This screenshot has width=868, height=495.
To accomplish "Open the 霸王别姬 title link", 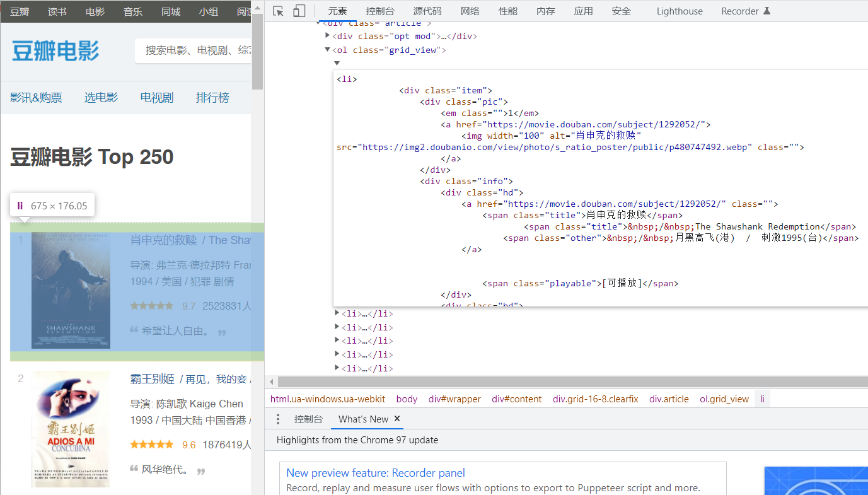I will (x=152, y=379).
